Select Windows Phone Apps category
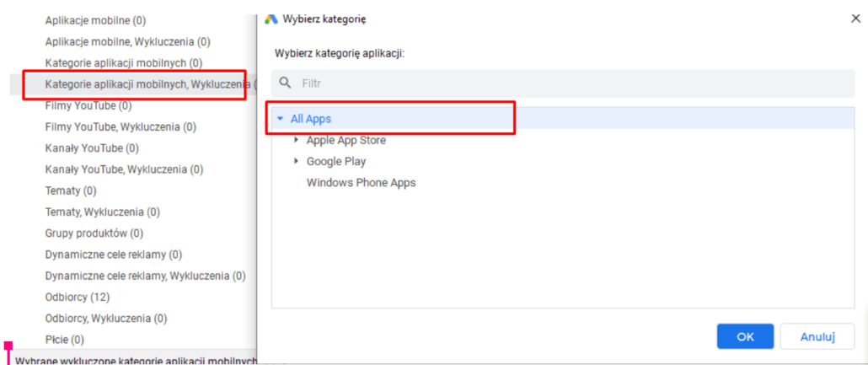 coord(361,182)
